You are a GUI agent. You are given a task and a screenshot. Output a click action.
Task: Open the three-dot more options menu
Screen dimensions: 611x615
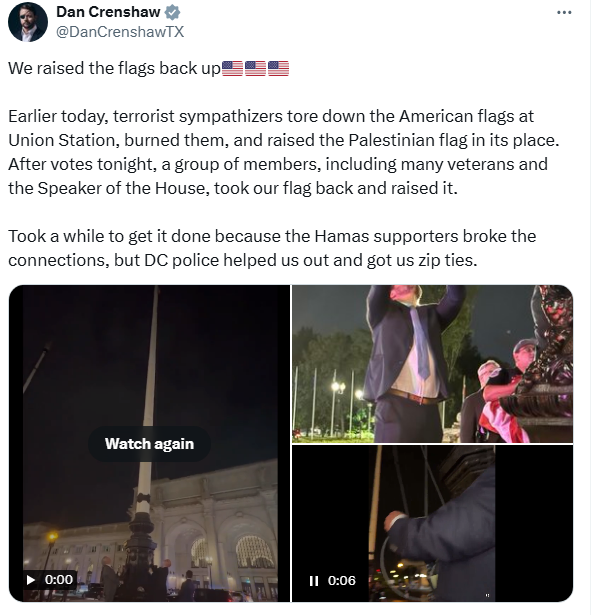(x=564, y=13)
